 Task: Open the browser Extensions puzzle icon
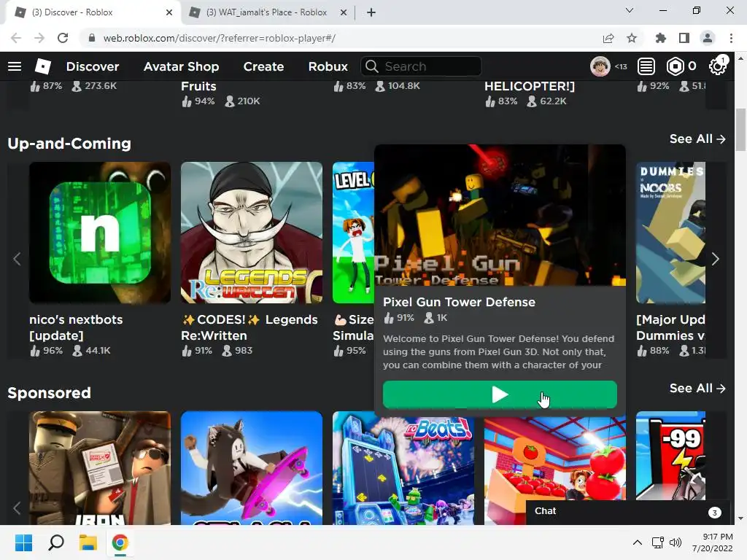[660, 38]
